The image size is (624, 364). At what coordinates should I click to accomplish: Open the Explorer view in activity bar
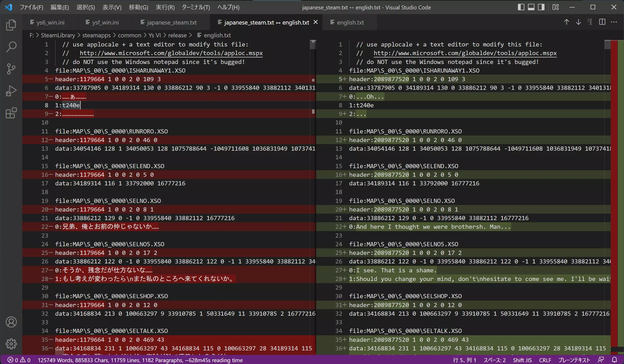(x=11, y=25)
